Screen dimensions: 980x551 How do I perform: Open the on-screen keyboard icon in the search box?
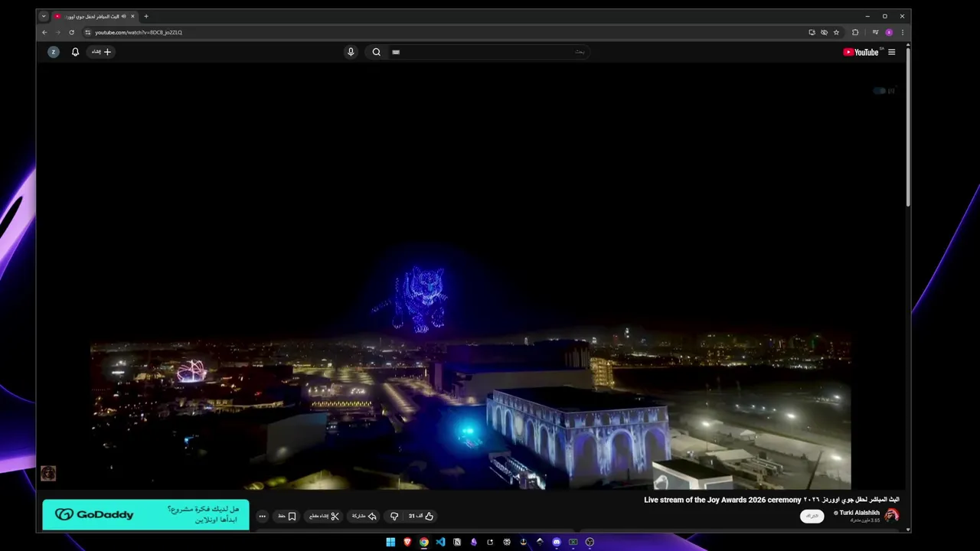[x=396, y=52]
